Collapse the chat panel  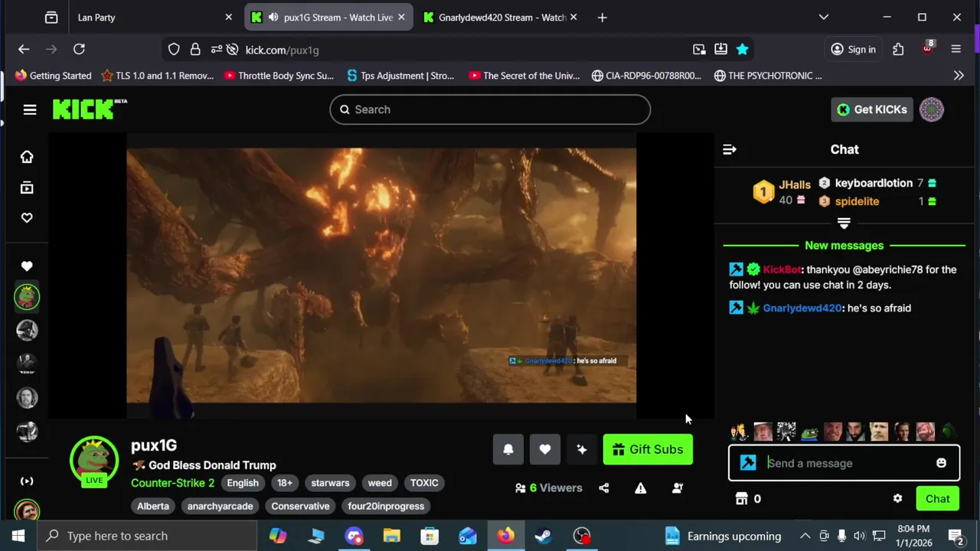click(730, 150)
